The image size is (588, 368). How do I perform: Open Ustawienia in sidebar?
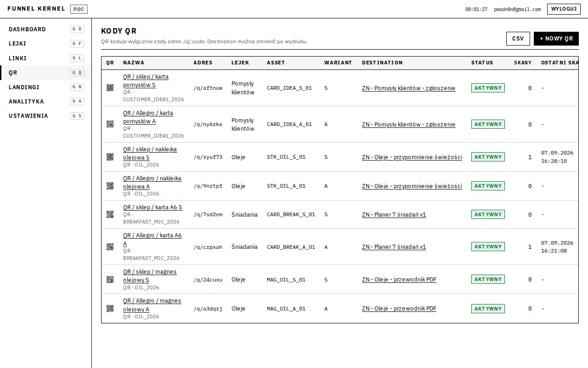point(45,116)
